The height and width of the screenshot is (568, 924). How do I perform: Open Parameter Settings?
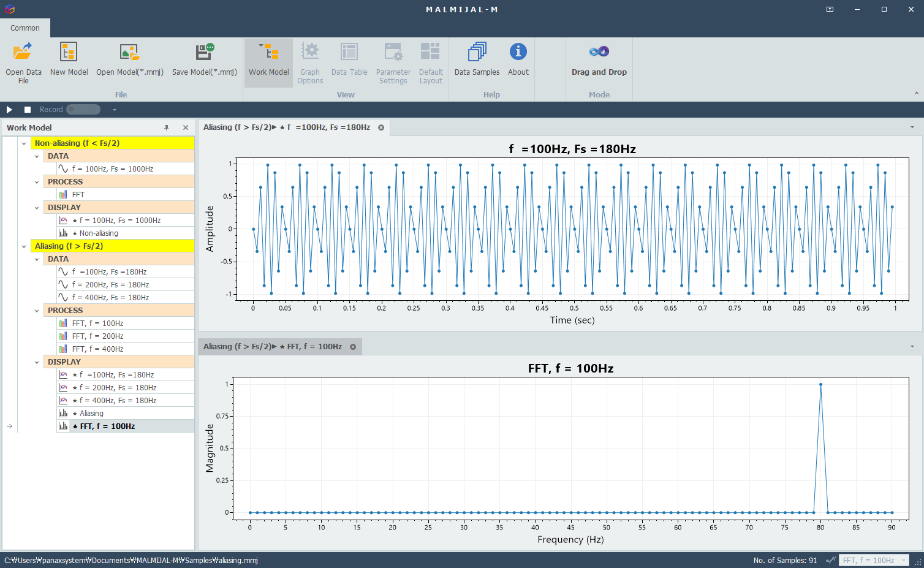click(x=393, y=62)
